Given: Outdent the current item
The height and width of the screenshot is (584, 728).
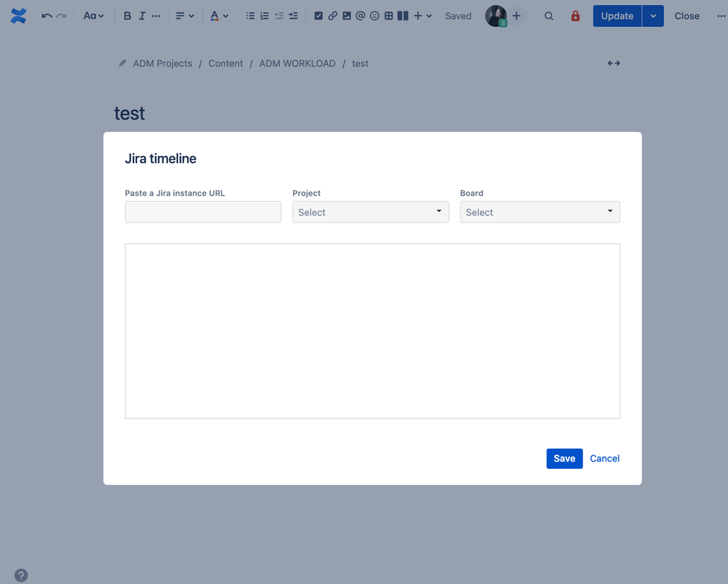Looking at the screenshot, I should tap(279, 16).
